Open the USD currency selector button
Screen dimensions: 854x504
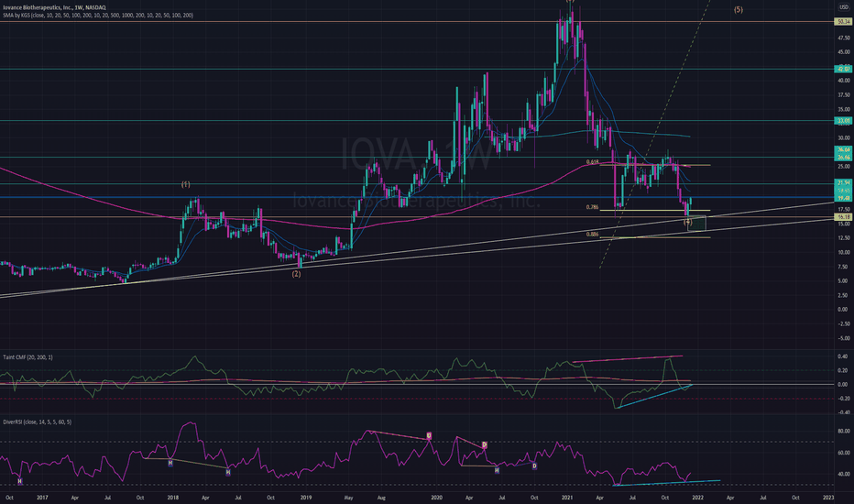point(844,7)
